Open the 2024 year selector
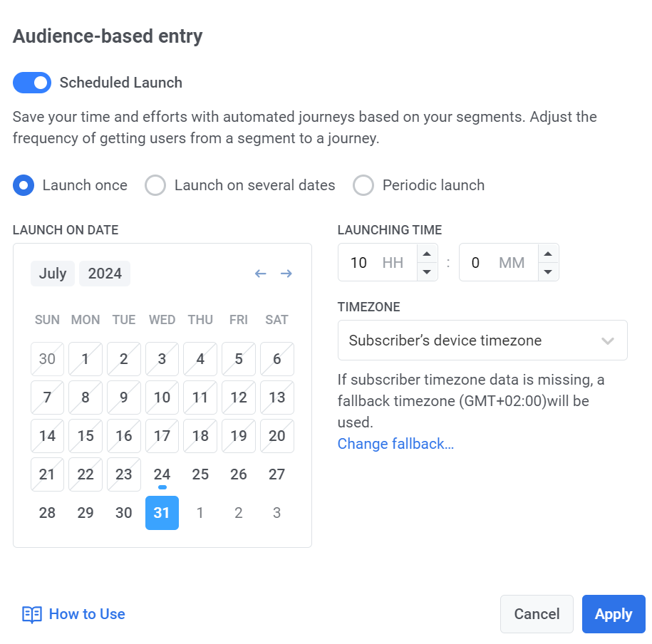 [105, 274]
